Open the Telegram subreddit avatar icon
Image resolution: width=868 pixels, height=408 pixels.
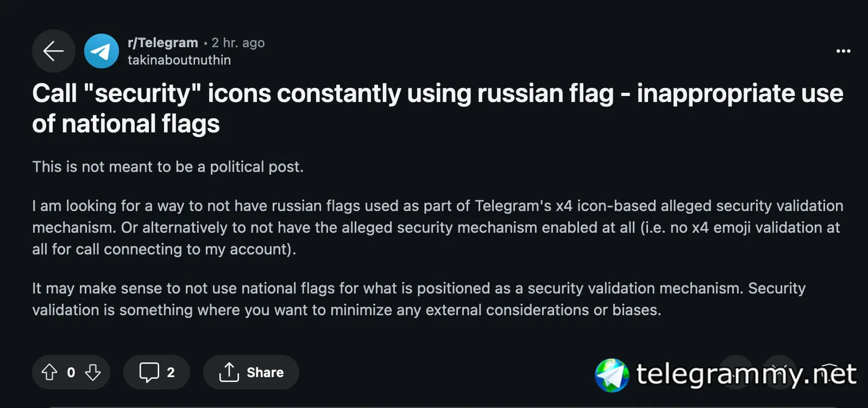point(102,51)
